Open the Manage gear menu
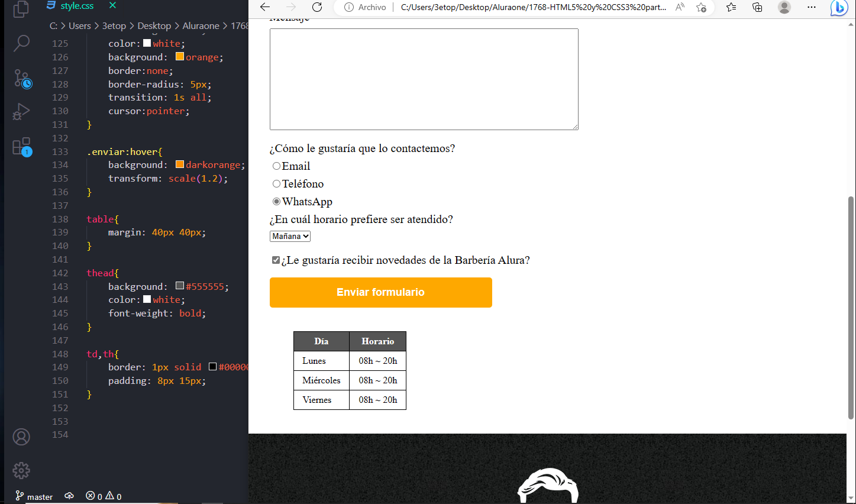This screenshot has width=856, height=504. (x=21, y=470)
